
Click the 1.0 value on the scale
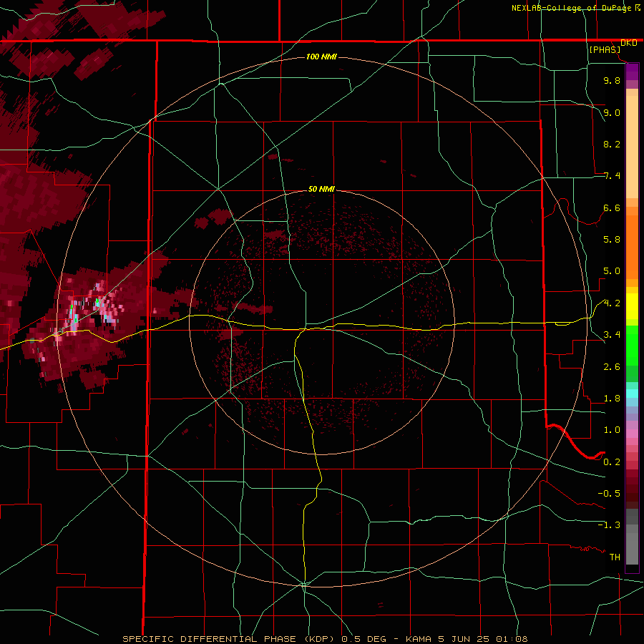(612, 430)
